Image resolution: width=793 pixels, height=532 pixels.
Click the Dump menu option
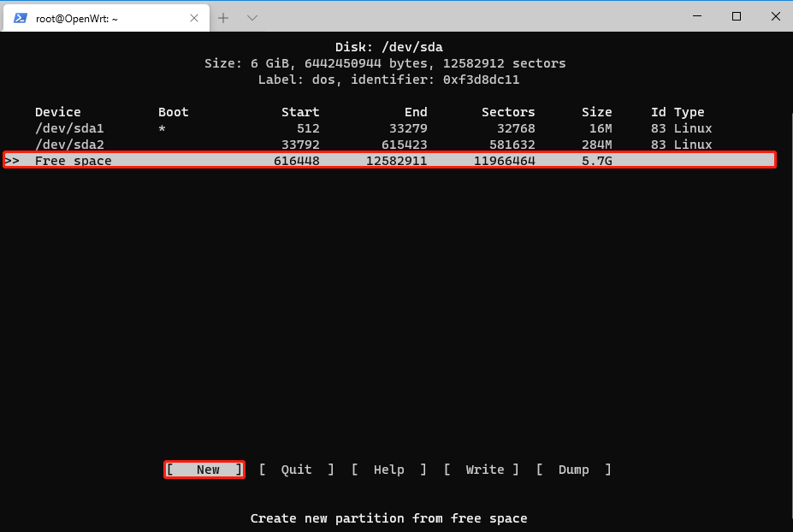tap(573, 470)
